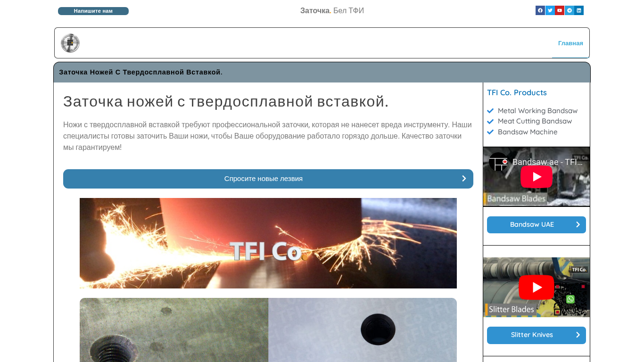The width and height of the screenshot is (644, 362).
Task: Click the "Заточка. Бел ТФИ" site title
Action: 332,10
